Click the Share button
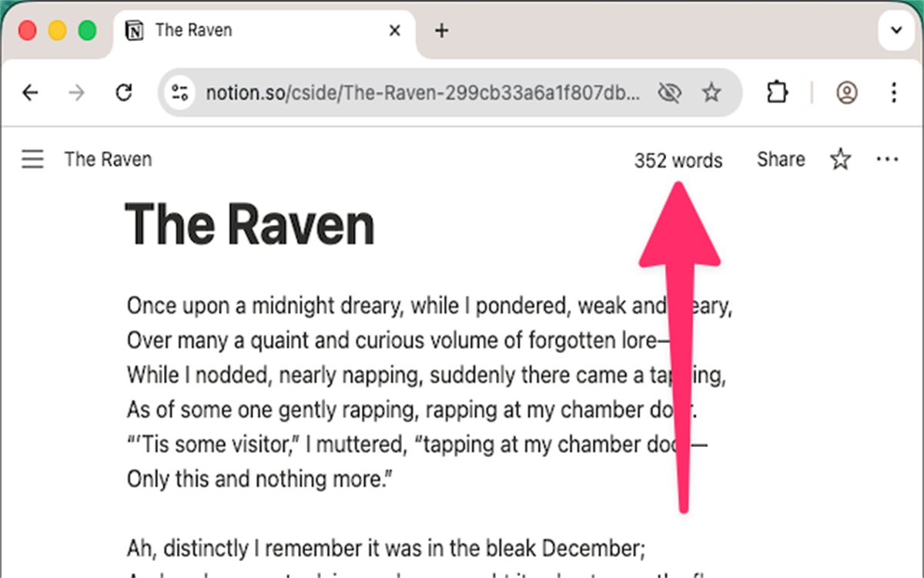Viewport: 924px width, 578px height. click(x=780, y=159)
